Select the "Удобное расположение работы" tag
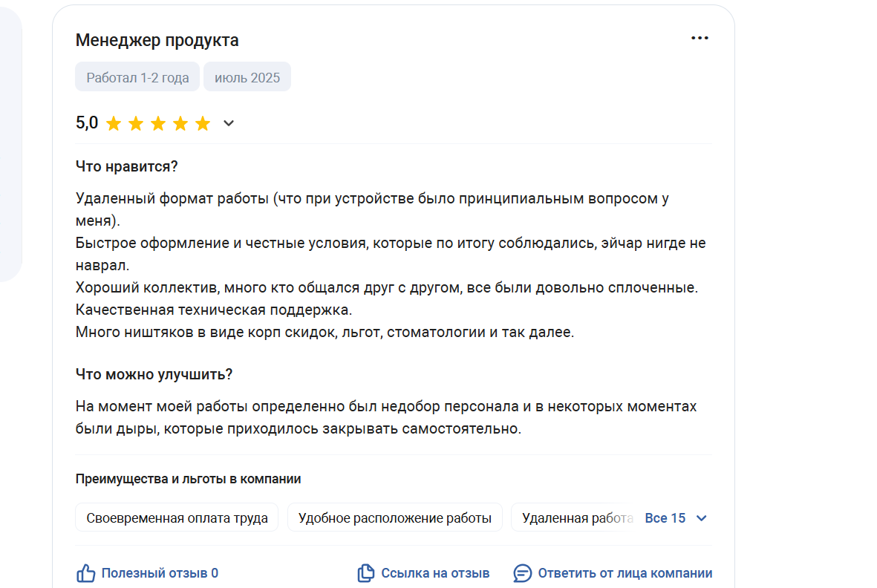Viewport: 877px width, 588px height. 395,518
